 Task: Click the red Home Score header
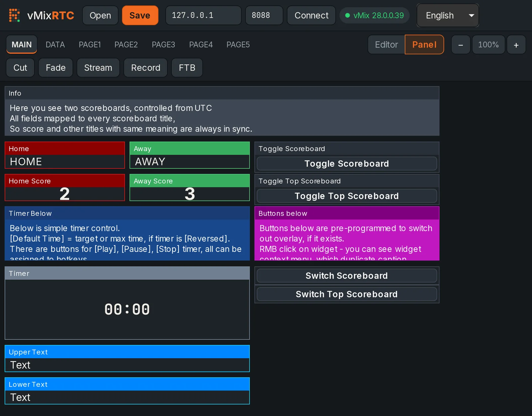click(65, 181)
